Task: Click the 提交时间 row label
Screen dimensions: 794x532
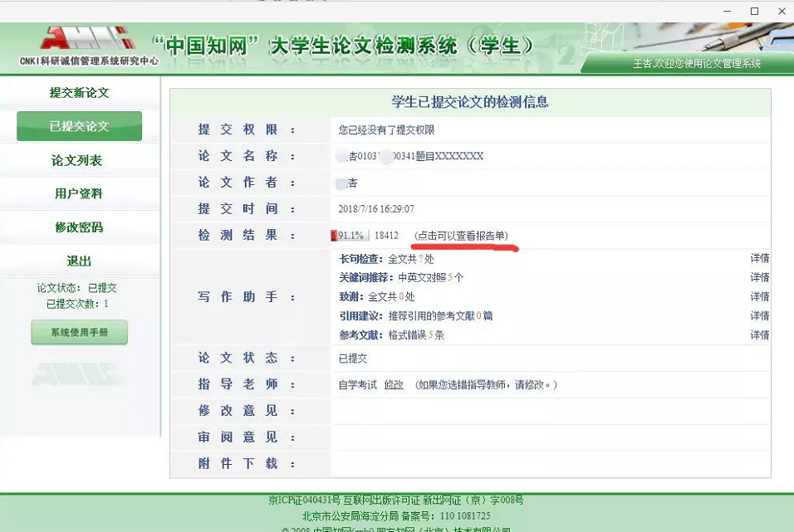Action: point(247,209)
